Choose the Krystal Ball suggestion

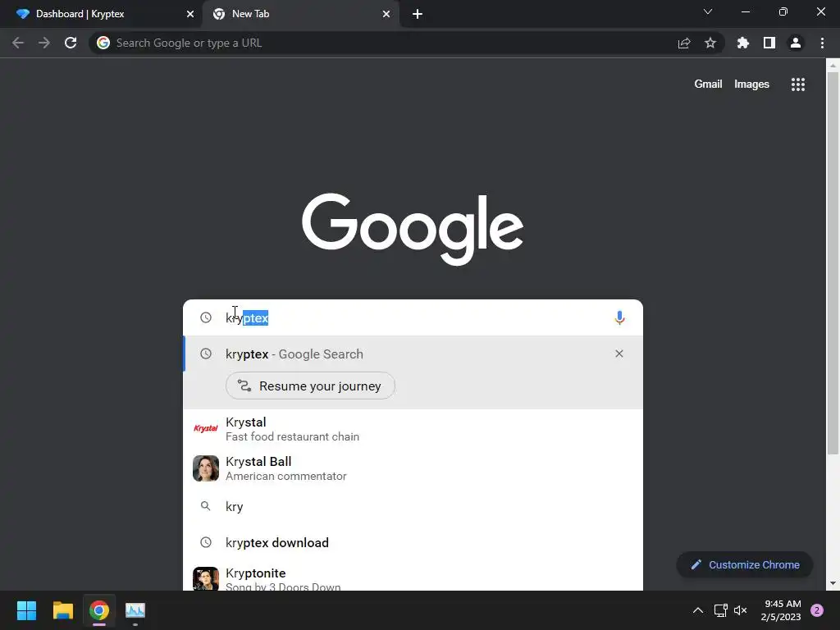(413, 468)
